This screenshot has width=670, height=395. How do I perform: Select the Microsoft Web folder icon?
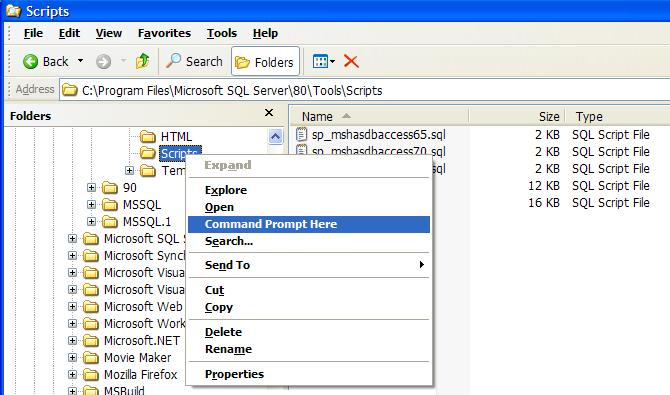point(91,307)
